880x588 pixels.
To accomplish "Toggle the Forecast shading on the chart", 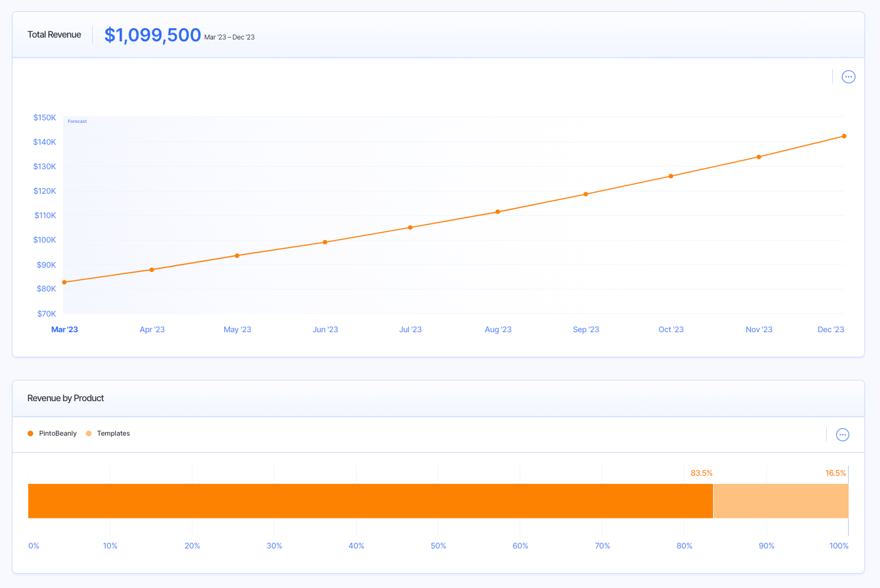I will (x=76, y=121).
